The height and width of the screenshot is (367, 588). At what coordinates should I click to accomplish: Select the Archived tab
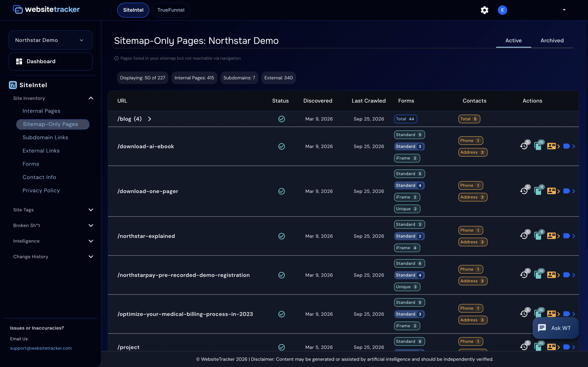(552, 41)
